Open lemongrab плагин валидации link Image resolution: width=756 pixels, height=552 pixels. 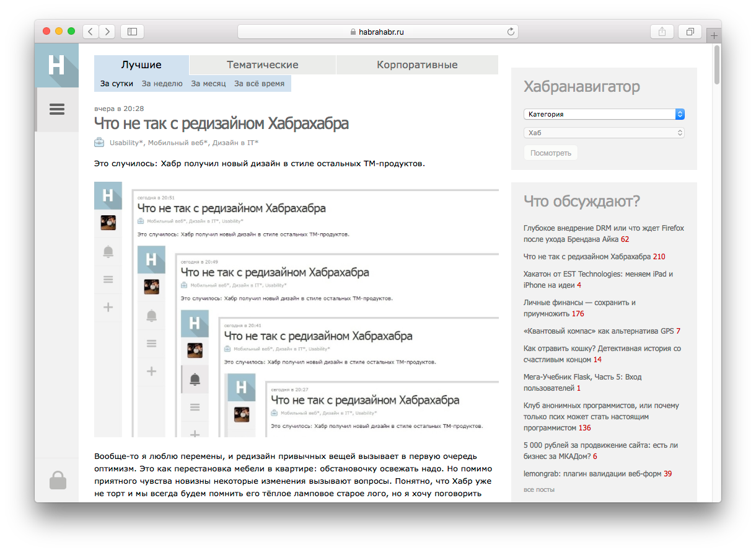point(592,473)
